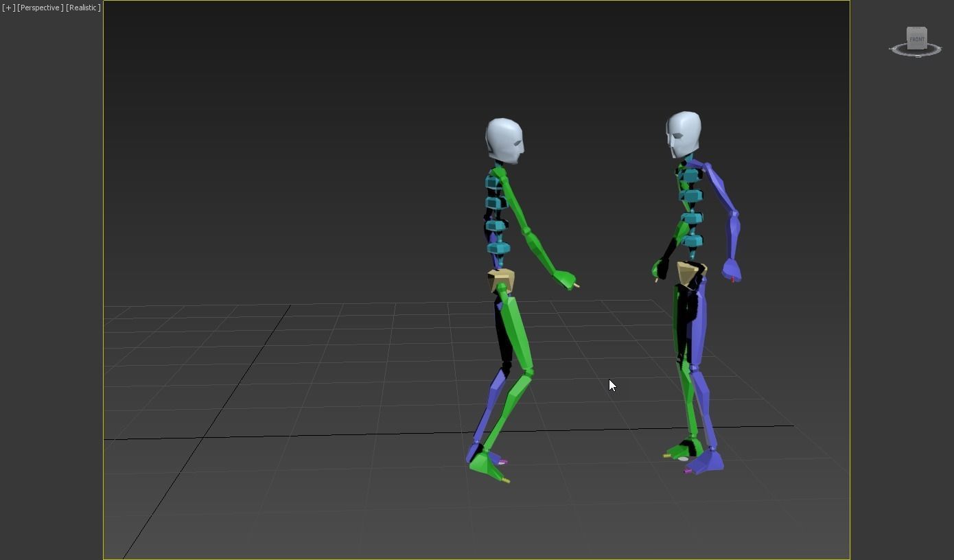
Task: Select the left biped's green upper arm
Action: pyautogui.click(x=513, y=202)
